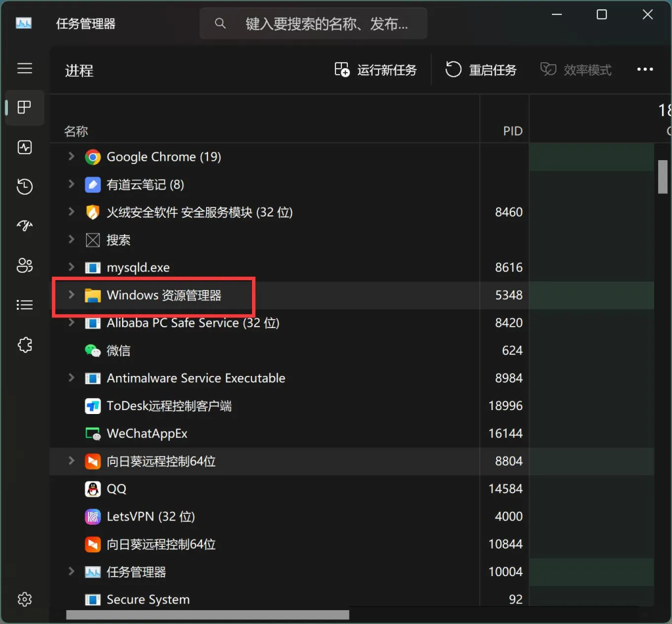Select the Processes sidebar icon

tap(24, 108)
